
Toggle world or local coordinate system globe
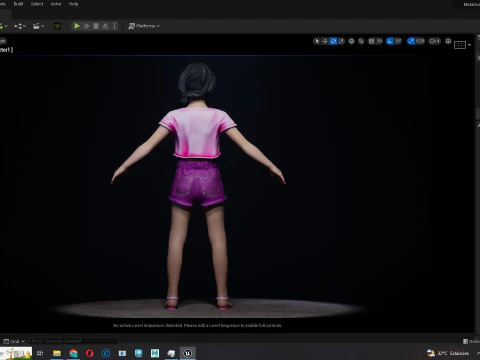pyautogui.click(x=351, y=41)
